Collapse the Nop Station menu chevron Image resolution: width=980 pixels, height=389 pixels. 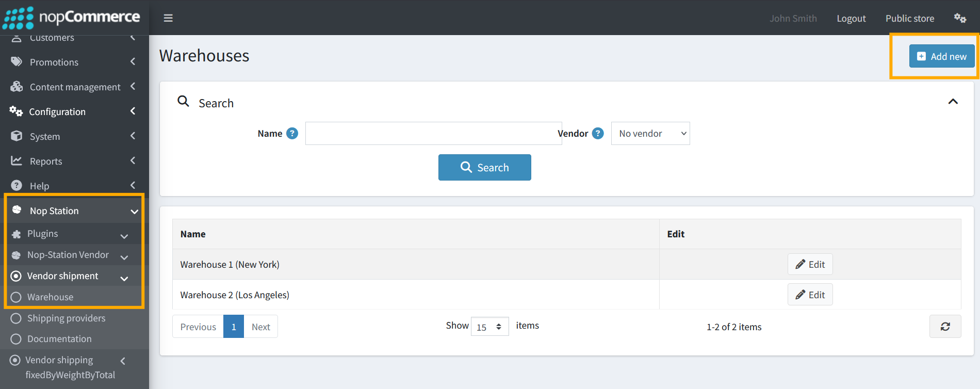click(x=134, y=212)
